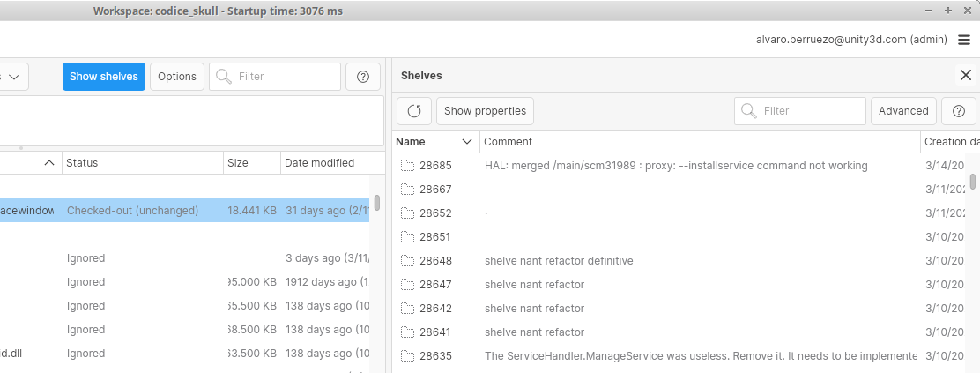Screen dimensions: 980x373
Task: Click the folder icon of shelf 28685
Action: coord(407,166)
